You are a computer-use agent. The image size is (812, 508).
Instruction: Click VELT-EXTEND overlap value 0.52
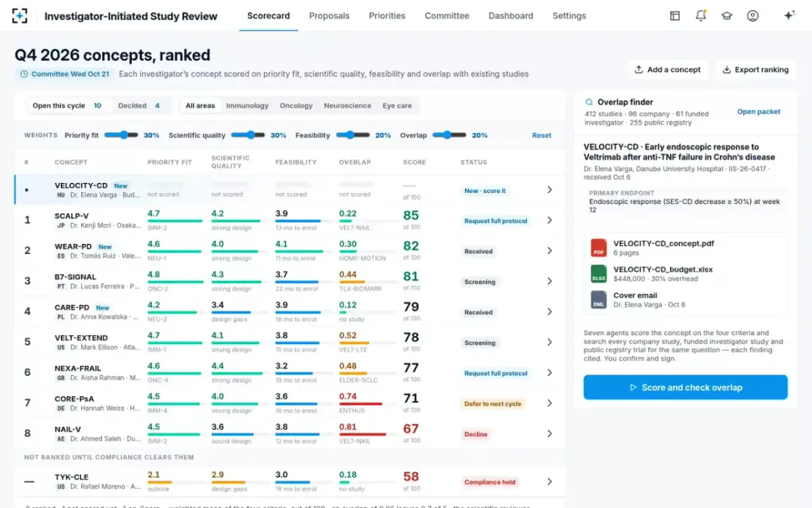pos(348,335)
